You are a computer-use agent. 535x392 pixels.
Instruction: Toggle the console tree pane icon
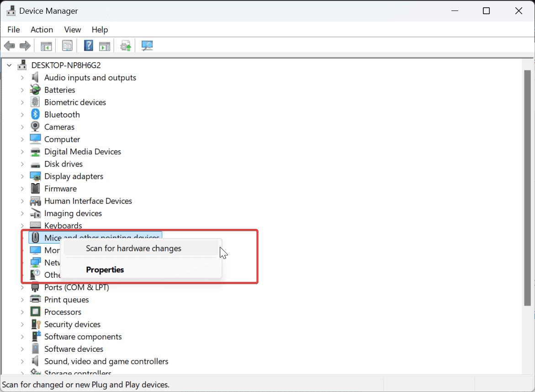pyautogui.click(x=46, y=46)
